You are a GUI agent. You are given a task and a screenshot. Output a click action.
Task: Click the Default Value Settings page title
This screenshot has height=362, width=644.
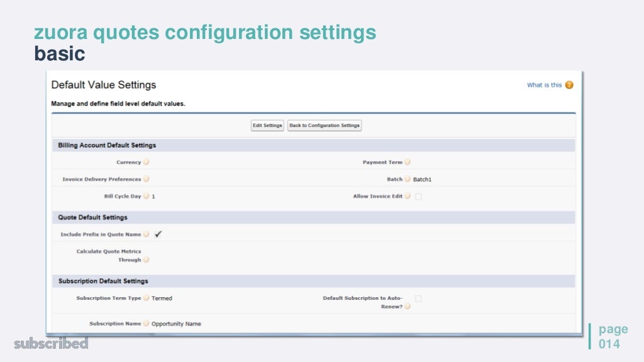(x=104, y=85)
